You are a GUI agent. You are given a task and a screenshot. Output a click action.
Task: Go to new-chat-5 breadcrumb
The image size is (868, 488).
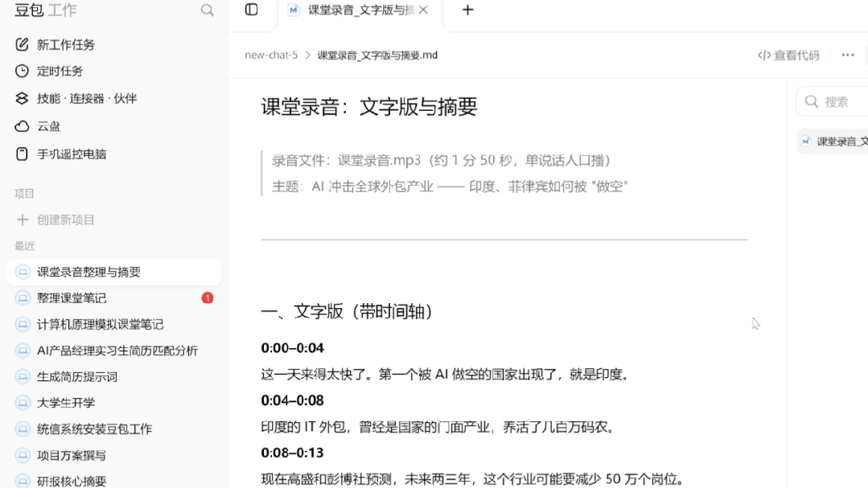click(271, 55)
